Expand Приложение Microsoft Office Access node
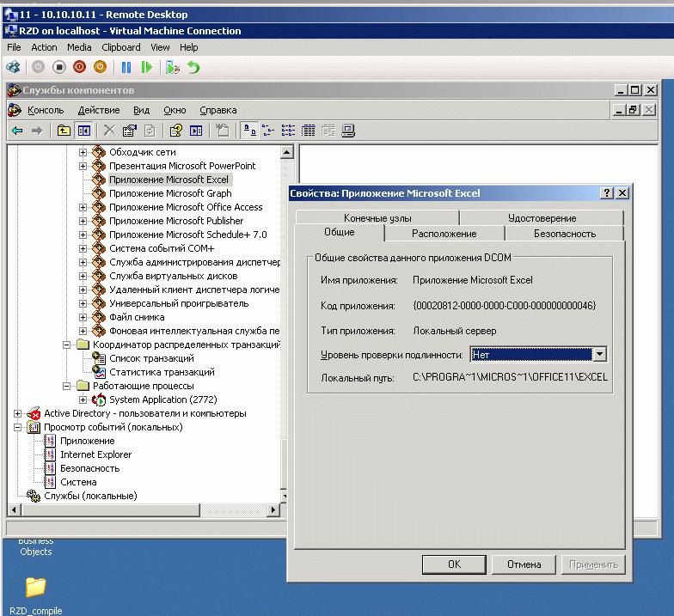This screenshot has width=674, height=616. click(x=83, y=207)
